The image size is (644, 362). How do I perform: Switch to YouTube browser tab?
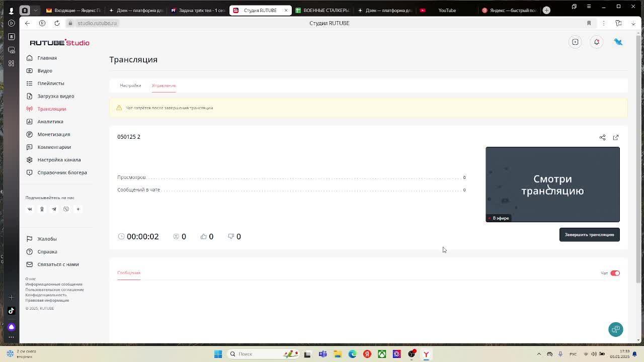(447, 10)
